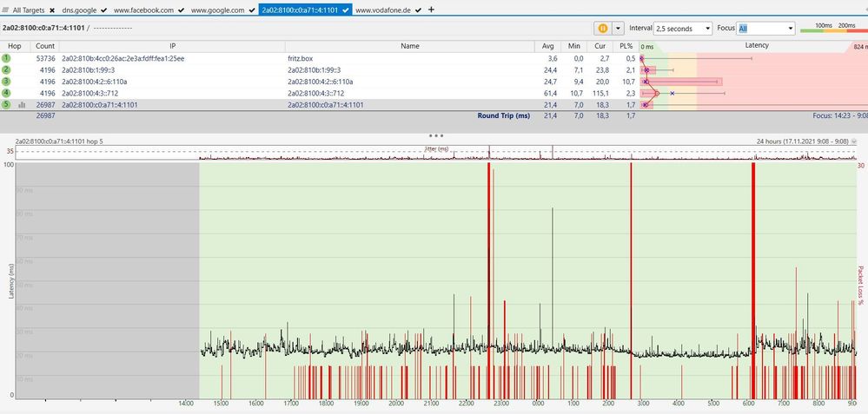Image resolution: width=868 pixels, height=414 pixels.
Task: Sort by the Hop column header
Action: [15, 46]
